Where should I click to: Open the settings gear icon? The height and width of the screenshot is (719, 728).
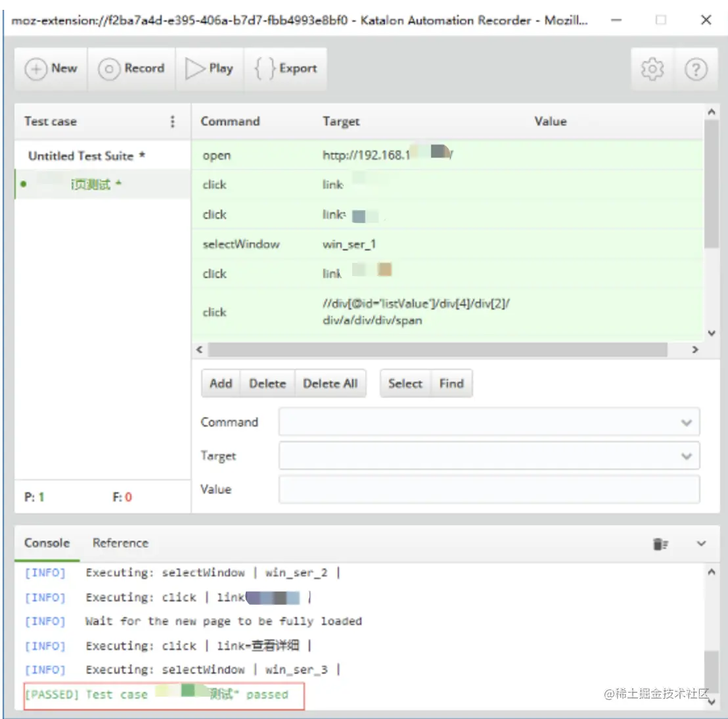click(652, 69)
